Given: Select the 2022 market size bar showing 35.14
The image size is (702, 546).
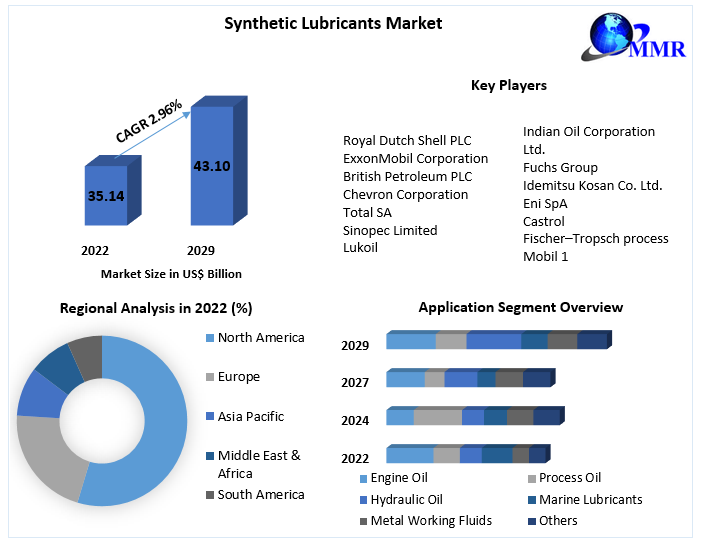Looking at the screenshot, I should click(113, 190).
